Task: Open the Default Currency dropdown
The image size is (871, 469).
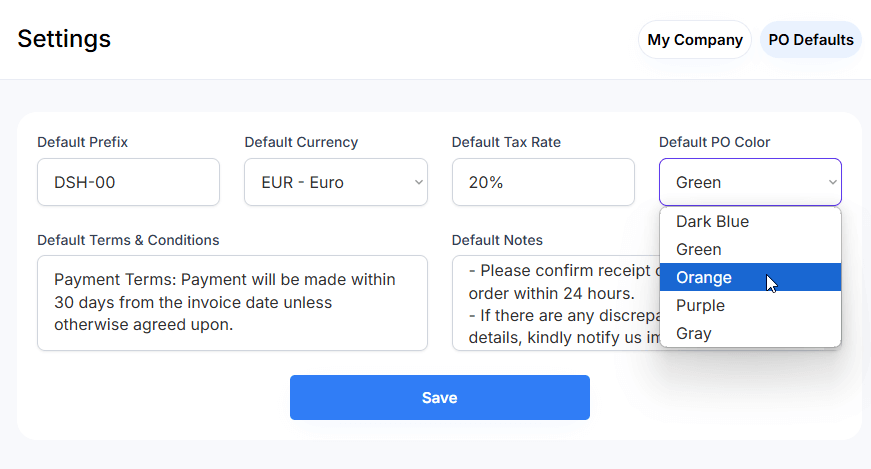Action: tap(336, 182)
